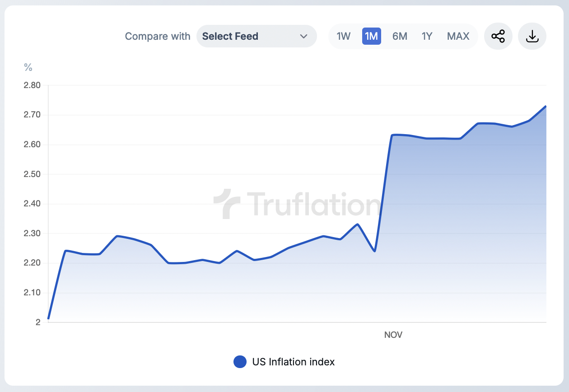Click the share icon button
The width and height of the screenshot is (569, 392).
(x=498, y=36)
